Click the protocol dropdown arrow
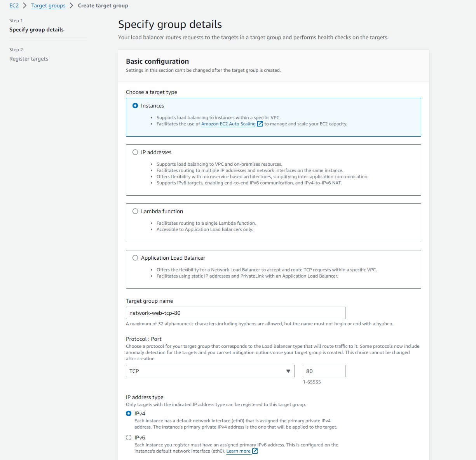Viewport: 476px width, 460px height. [x=288, y=371]
